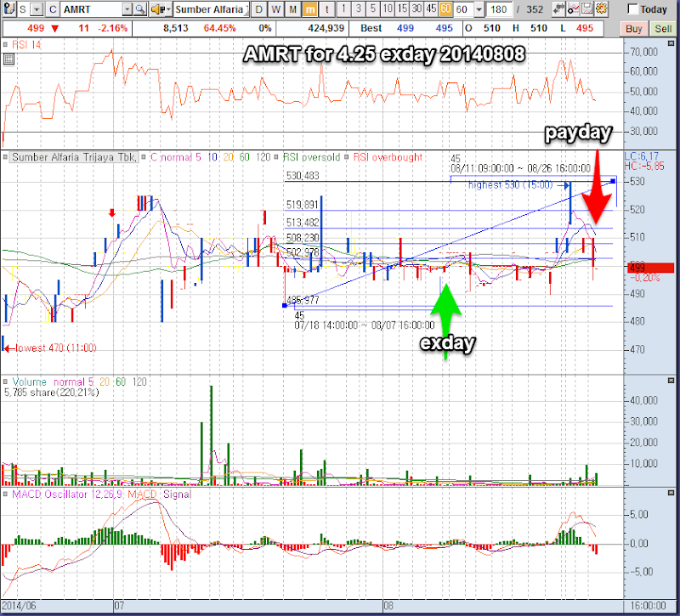
Task: Click the RSI overbought legend label
Action: pyautogui.click(x=388, y=157)
